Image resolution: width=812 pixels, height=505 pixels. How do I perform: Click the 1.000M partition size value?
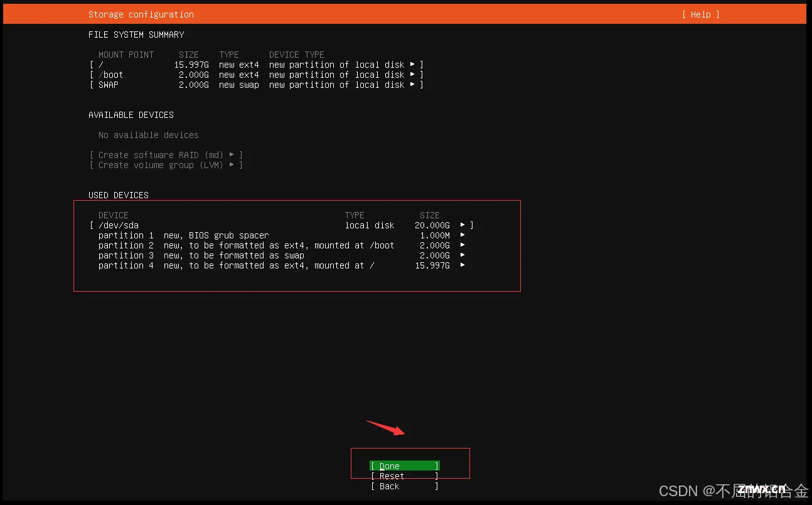pos(435,235)
